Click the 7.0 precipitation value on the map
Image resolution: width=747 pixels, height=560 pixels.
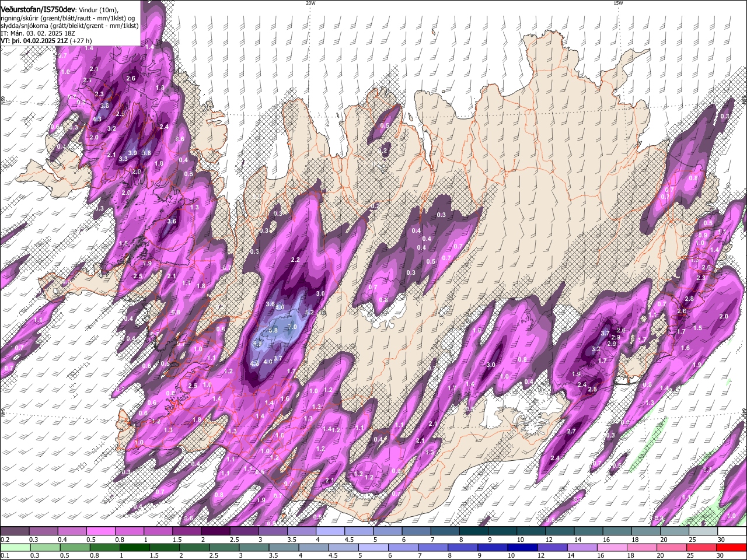click(292, 326)
